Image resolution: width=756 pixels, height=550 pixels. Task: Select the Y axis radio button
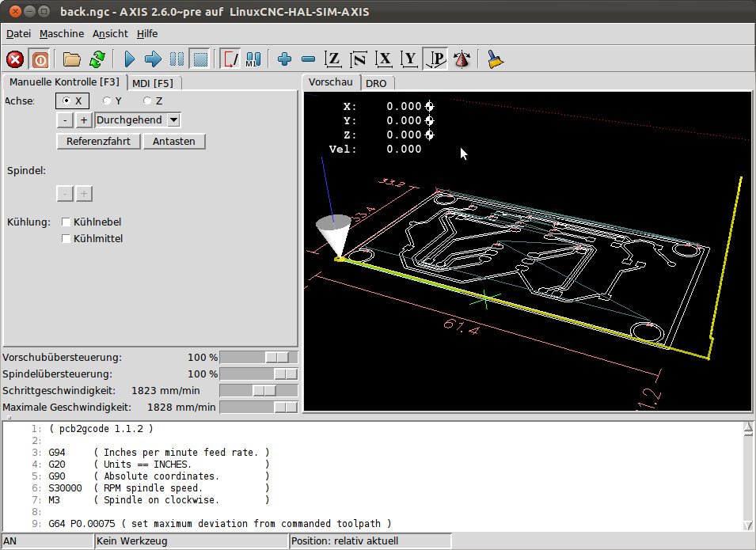point(107,101)
